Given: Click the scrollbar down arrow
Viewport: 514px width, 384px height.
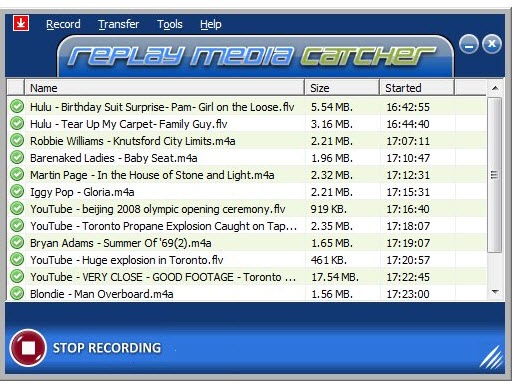Looking at the screenshot, I should (495, 292).
